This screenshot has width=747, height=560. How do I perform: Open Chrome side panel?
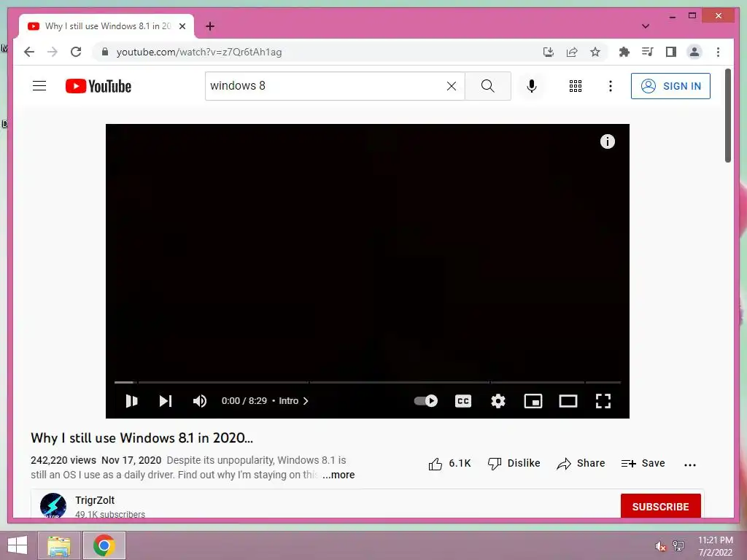[x=671, y=52]
